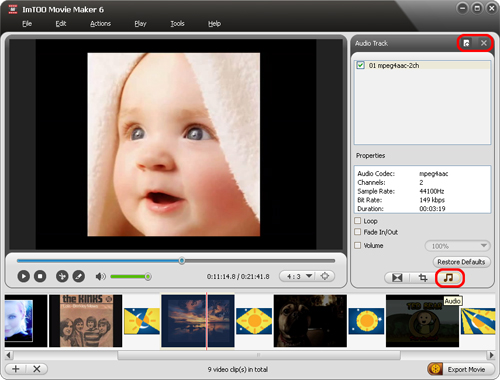Viewport: 500px width, 380px height.
Task: Click the baby video preview area
Action: click(x=174, y=144)
